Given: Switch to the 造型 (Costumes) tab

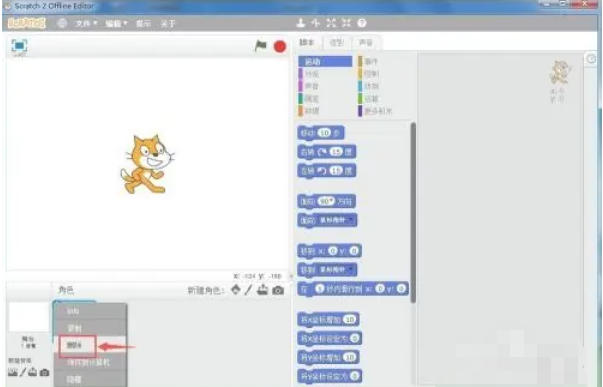Looking at the screenshot, I should click(336, 43).
